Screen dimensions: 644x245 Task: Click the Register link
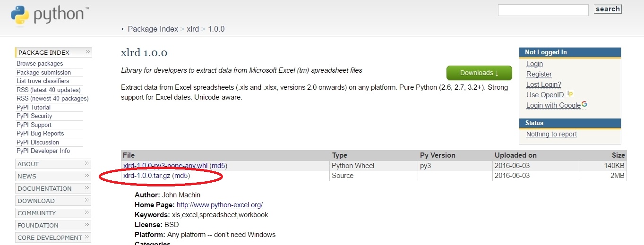point(539,74)
